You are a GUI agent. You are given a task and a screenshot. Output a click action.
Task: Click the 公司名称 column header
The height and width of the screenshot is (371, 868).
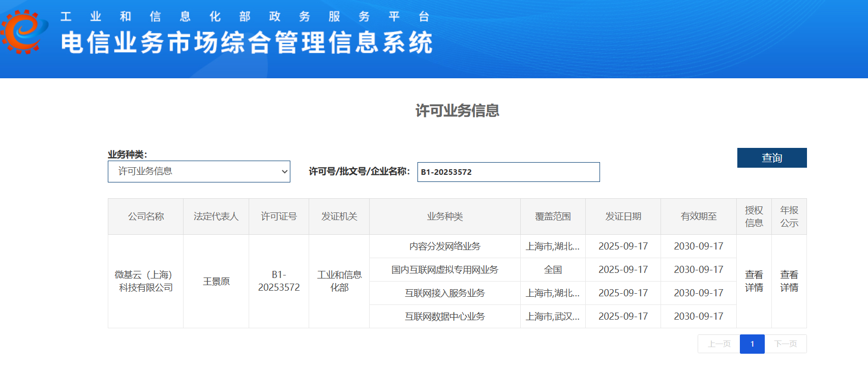pyautogui.click(x=146, y=217)
